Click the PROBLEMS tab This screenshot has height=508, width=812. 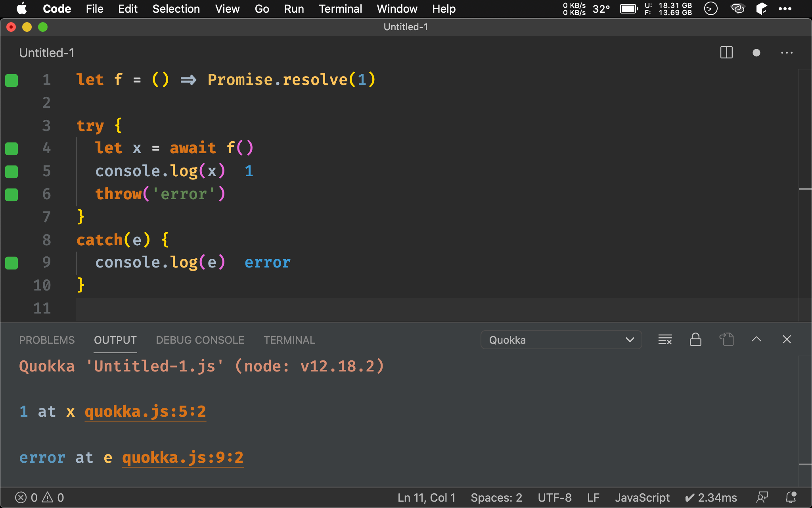[x=47, y=339]
